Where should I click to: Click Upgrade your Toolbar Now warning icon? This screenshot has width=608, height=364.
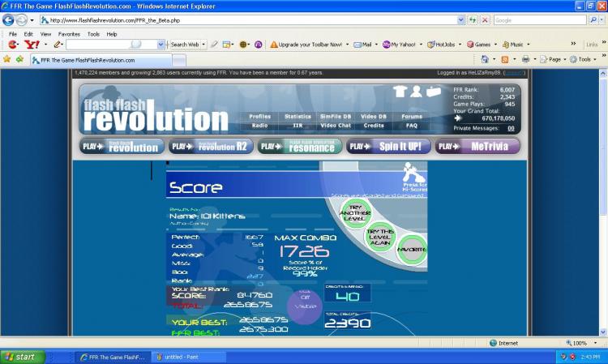(x=274, y=45)
